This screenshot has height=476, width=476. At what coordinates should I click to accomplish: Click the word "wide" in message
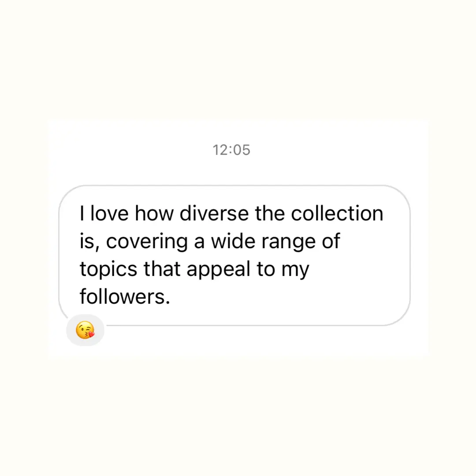pos(233,241)
